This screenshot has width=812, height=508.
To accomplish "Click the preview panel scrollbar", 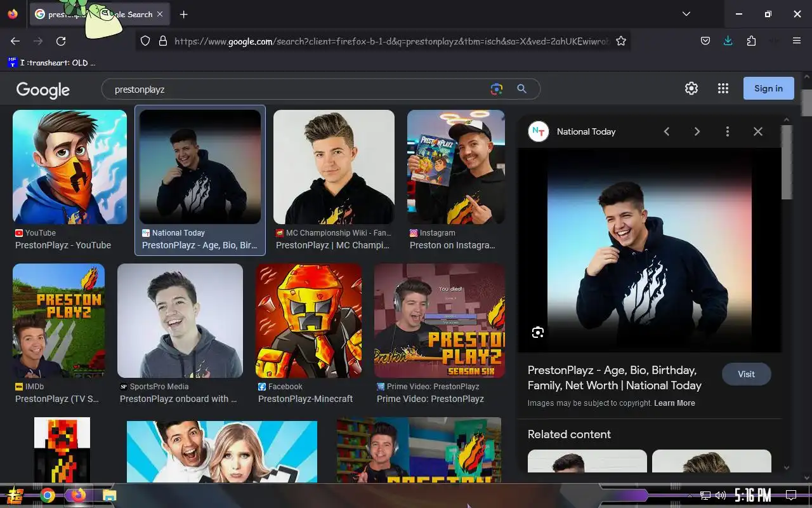I will [x=787, y=162].
